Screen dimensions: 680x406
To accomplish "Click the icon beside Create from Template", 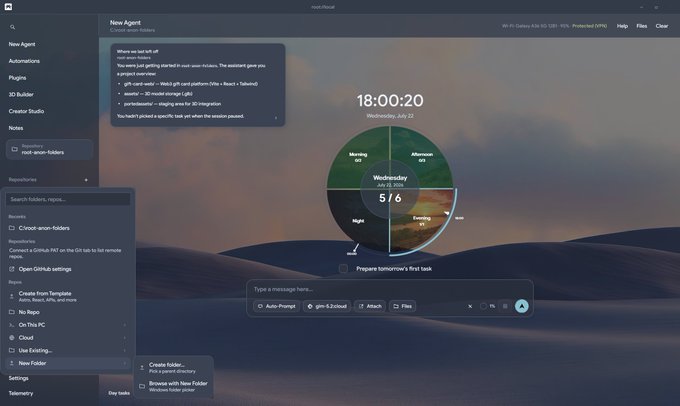I will coord(12,296).
